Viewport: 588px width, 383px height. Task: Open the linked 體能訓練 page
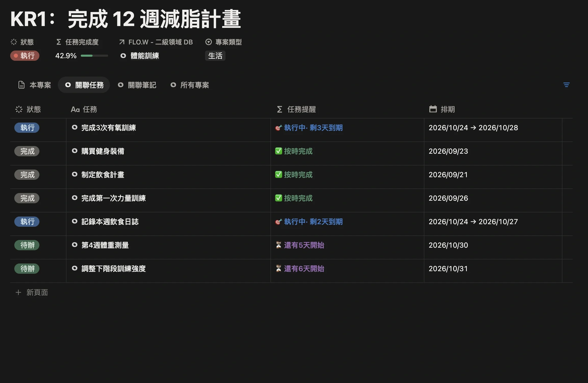(x=145, y=56)
